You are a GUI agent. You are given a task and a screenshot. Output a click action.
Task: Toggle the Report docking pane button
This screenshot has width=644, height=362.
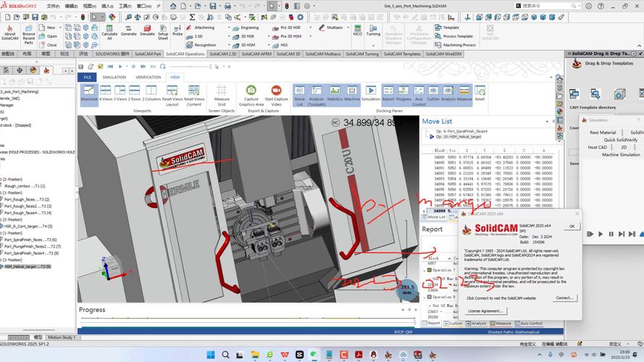point(388,93)
